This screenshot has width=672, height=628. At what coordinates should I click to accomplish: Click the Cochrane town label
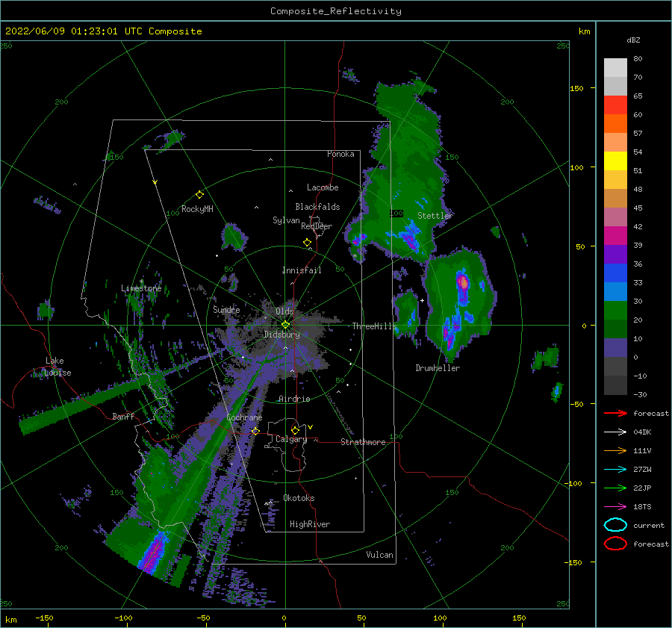(244, 417)
